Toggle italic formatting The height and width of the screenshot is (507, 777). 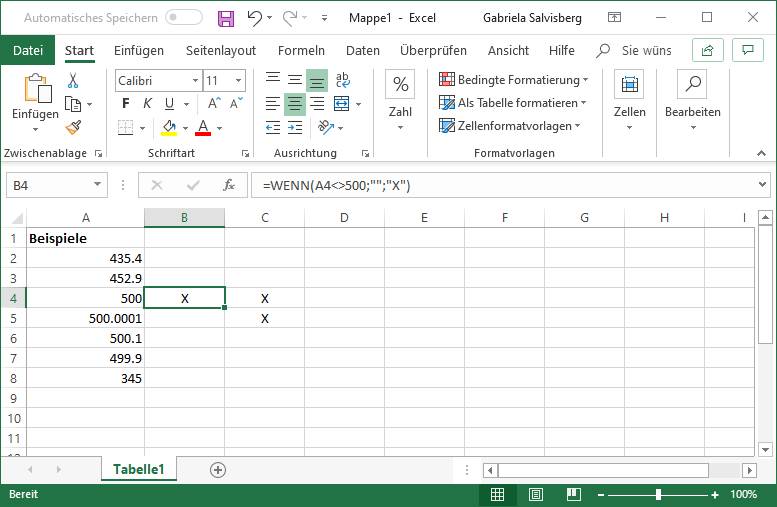pos(147,103)
